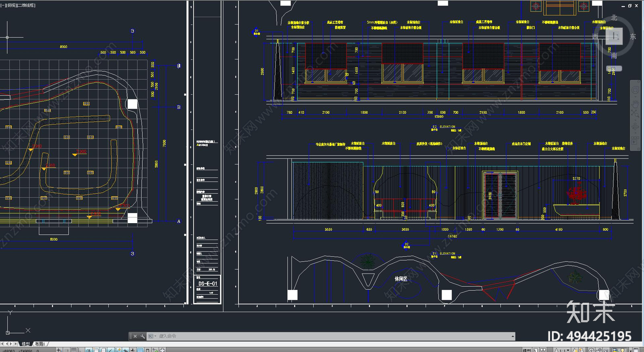Viewport: 644px width, 352px height.
Task: Click Zoom Extents in the navigation bar
Action: 635,114
